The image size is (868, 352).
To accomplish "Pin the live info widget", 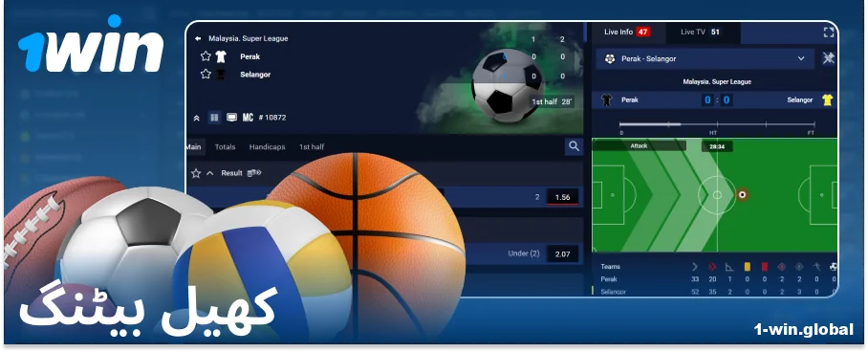I will pyautogui.click(x=828, y=58).
